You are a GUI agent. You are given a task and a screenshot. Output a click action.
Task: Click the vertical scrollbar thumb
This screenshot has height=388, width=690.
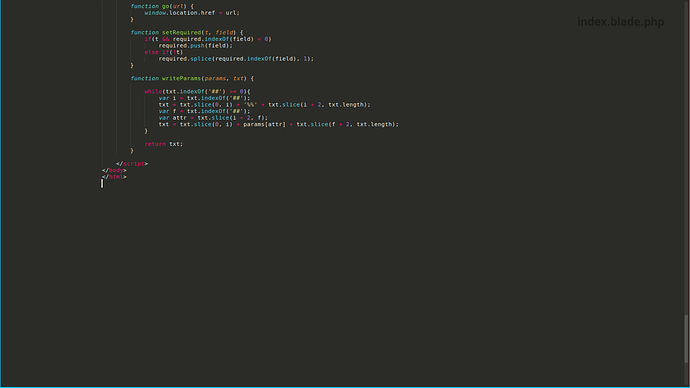click(686, 339)
